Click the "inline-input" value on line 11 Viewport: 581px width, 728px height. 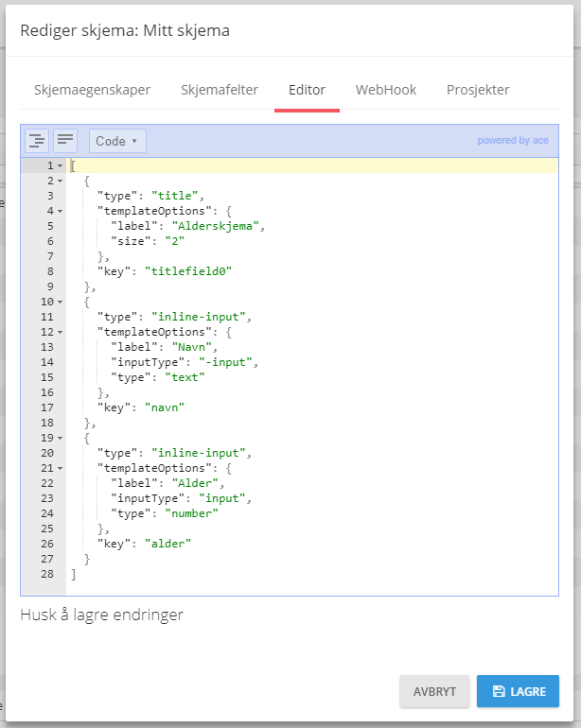click(199, 317)
